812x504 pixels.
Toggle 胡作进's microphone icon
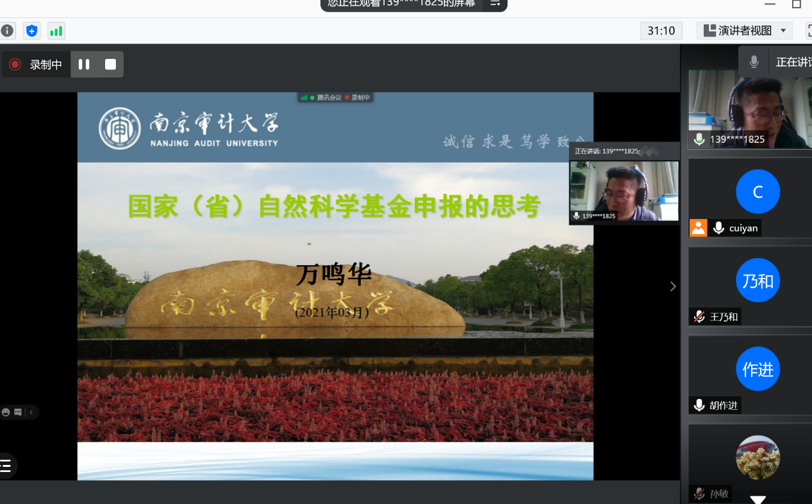tap(699, 405)
